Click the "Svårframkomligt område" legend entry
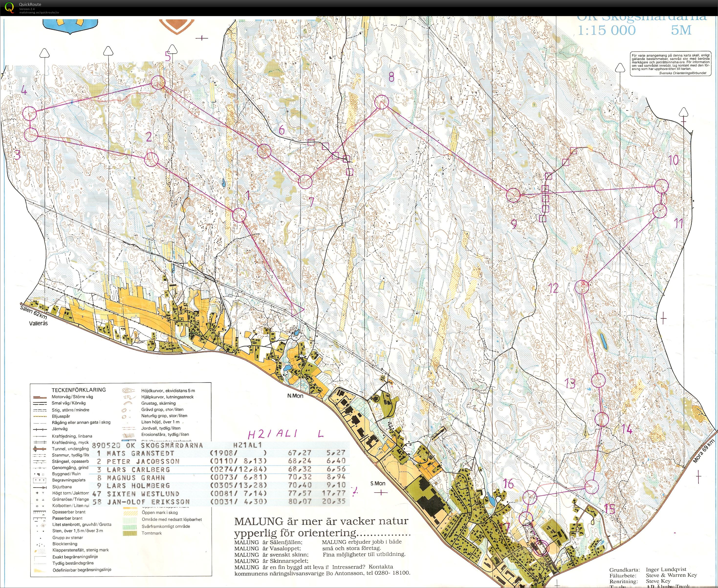Viewport: 718px width, 588px height. click(x=166, y=526)
